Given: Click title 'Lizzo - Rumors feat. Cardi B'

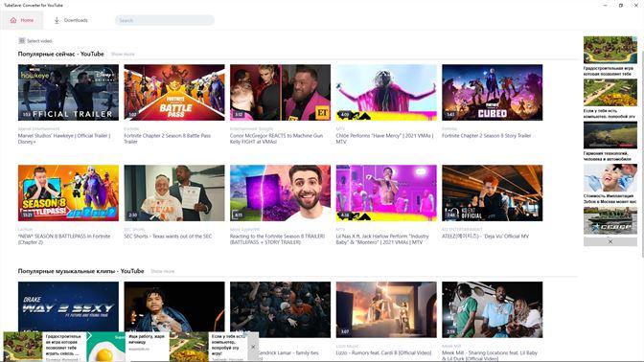Looking at the screenshot, I should (x=383, y=353).
